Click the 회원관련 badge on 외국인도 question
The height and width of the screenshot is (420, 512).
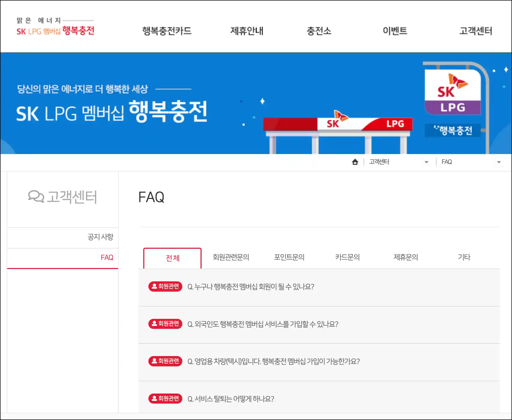(x=165, y=323)
